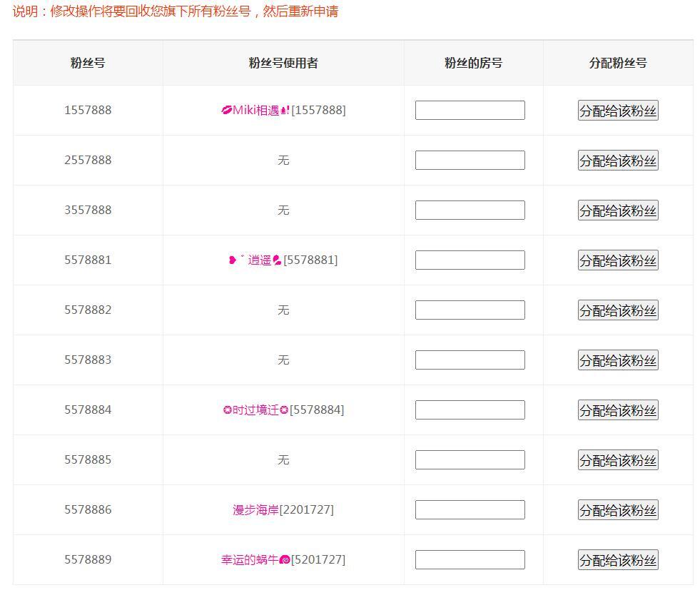Assign fan ID 5578889 to the fan
The height and width of the screenshot is (610, 700).
coord(618,560)
